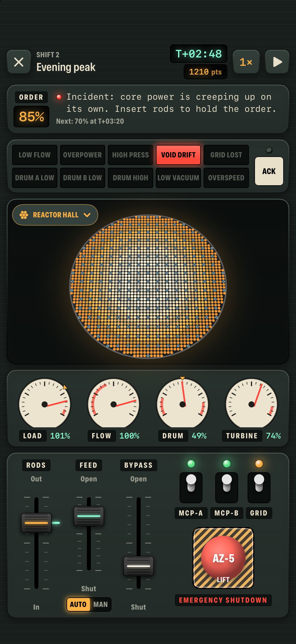
Task: Close the shift with the X icon
Action: pos(19,62)
